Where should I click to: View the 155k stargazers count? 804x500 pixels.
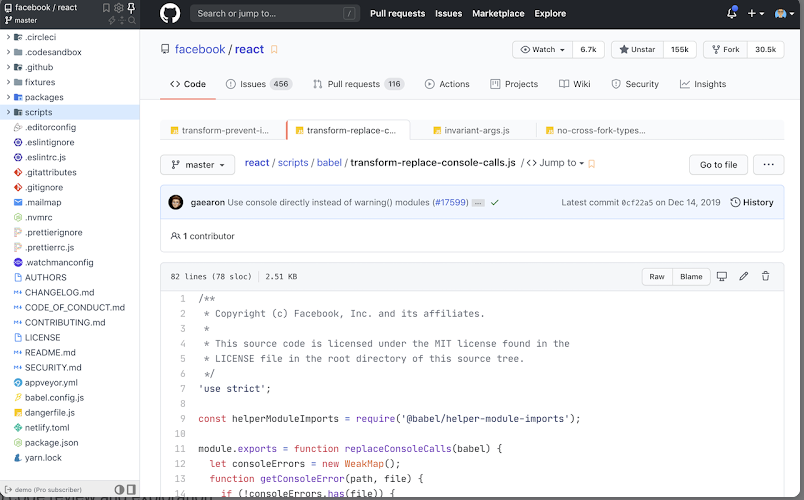pyautogui.click(x=680, y=50)
